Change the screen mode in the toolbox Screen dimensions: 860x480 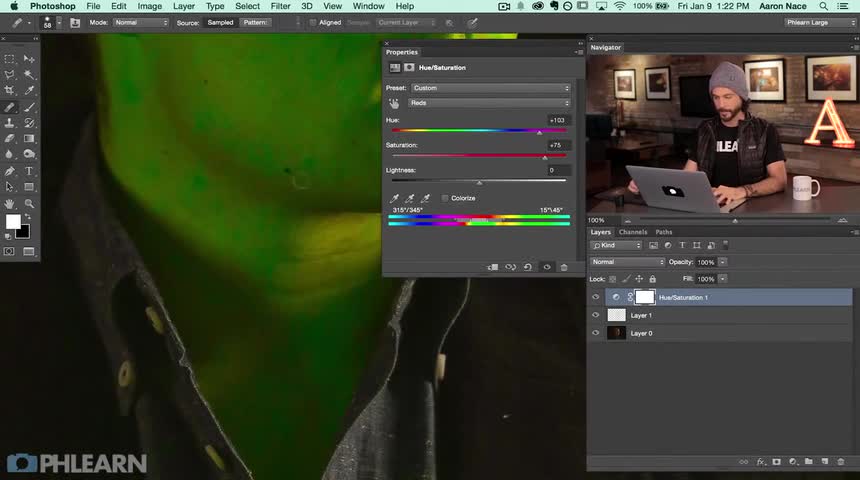pyautogui.click(x=29, y=251)
